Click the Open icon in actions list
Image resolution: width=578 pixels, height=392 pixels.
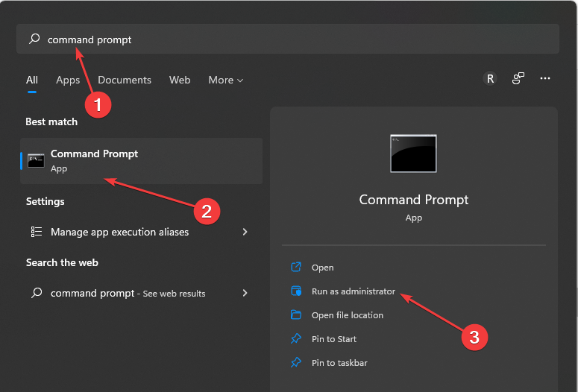click(x=296, y=267)
